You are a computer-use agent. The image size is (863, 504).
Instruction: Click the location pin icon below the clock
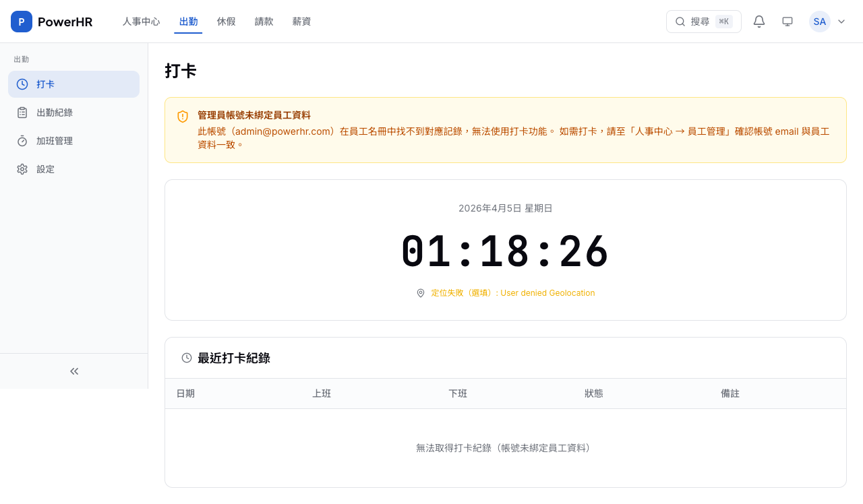click(x=420, y=292)
